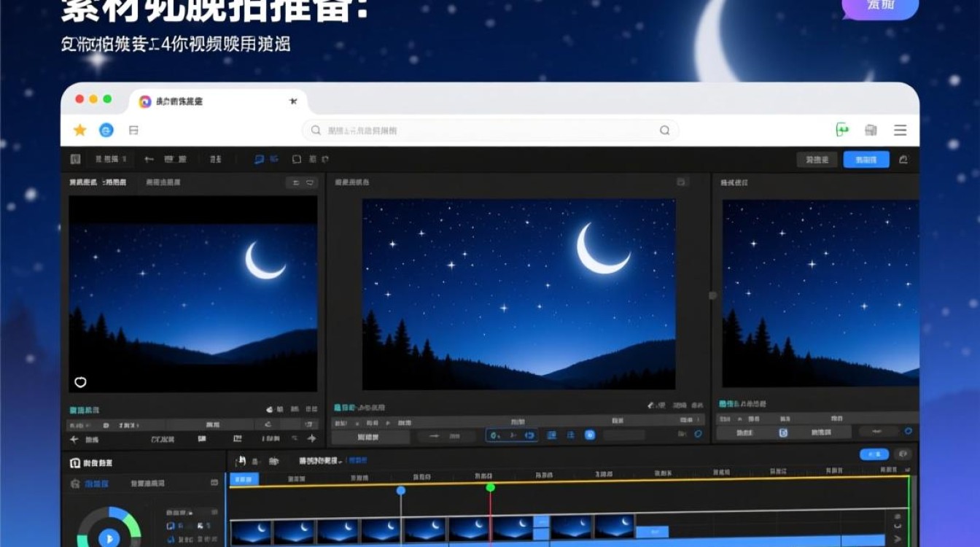The height and width of the screenshot is (547, 980).
Task: Click the pin icon on the browser tab
Action: pyautogui.click(x=293, y=101)
